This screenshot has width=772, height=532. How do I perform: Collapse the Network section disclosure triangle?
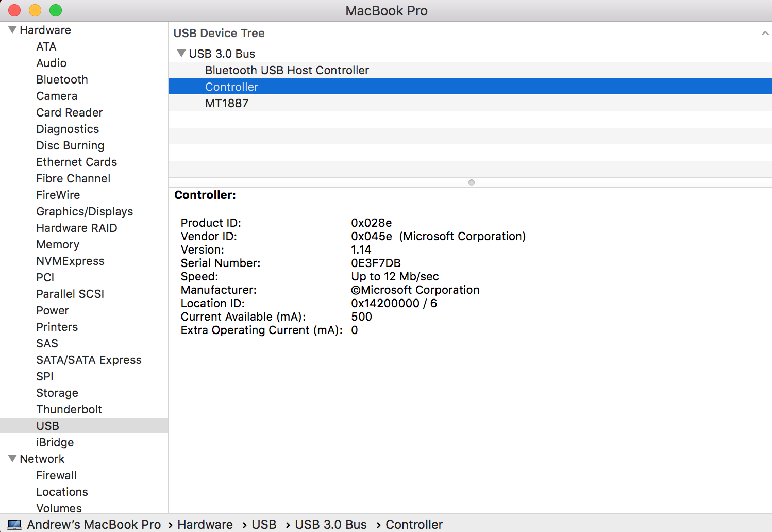(11, 458)
